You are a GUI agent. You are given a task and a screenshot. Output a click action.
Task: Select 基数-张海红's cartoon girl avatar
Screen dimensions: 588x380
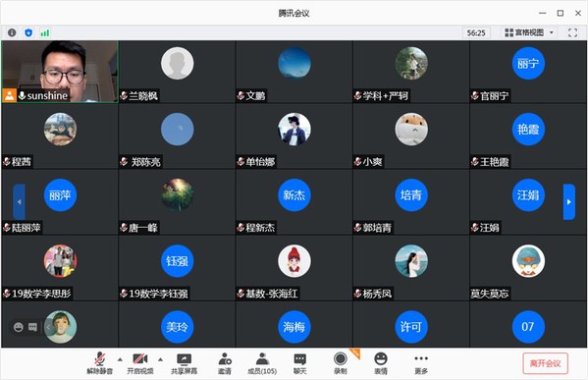[294, 261]
